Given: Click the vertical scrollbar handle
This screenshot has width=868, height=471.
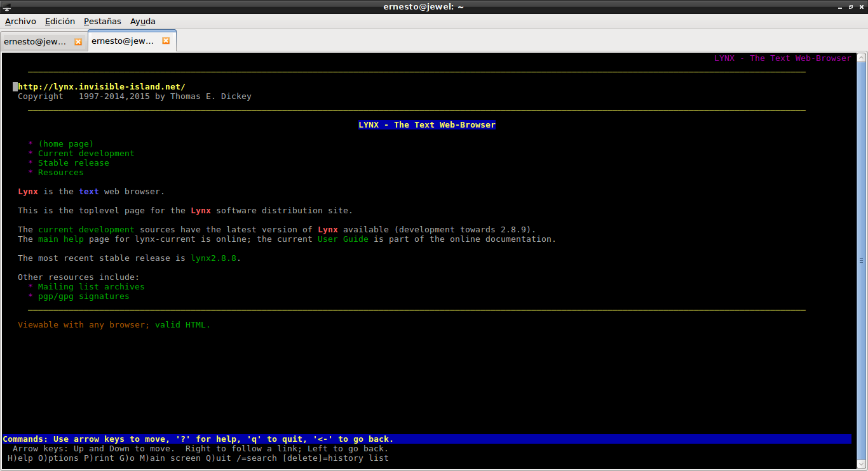Looking at the screenshot, I should pos(861,260).
